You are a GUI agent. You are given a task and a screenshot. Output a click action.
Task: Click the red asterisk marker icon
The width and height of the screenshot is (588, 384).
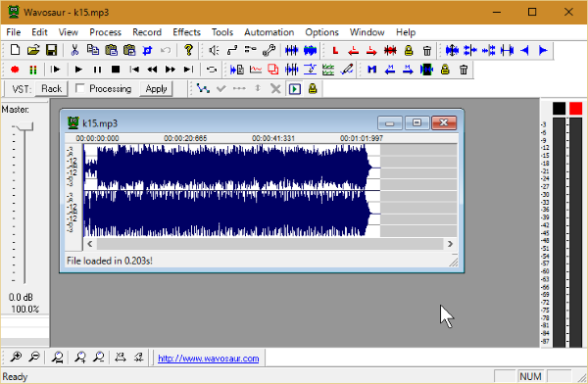(x=390, y=50)
